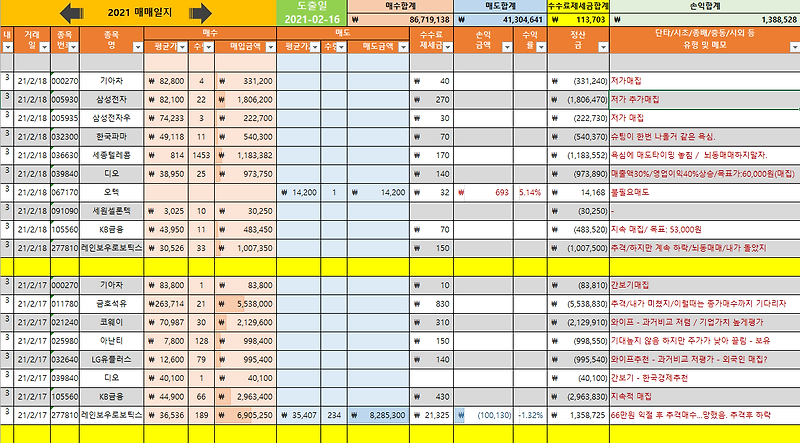Select the 도출일 date cell 2021-02-16
Screen dimensions: 800x443
(x=312, y=20)
